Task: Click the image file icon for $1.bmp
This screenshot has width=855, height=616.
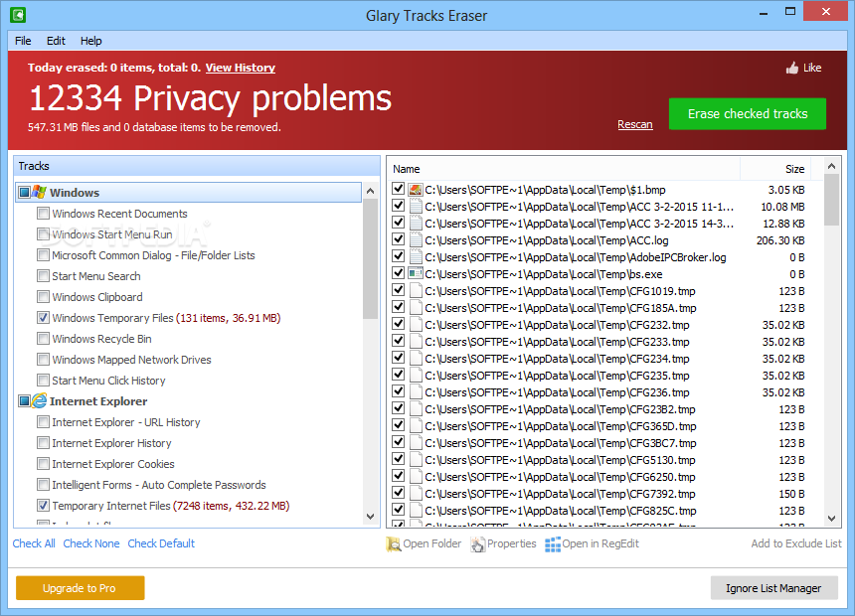Action: (x=416, y=190)
